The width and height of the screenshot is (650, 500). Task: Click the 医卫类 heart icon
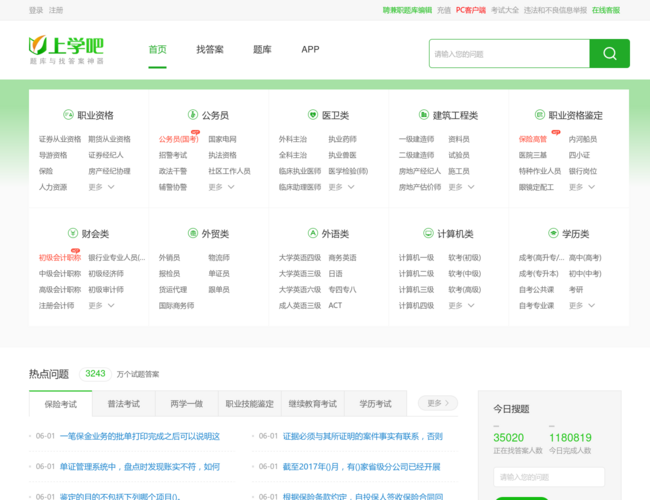coord(313,115)
